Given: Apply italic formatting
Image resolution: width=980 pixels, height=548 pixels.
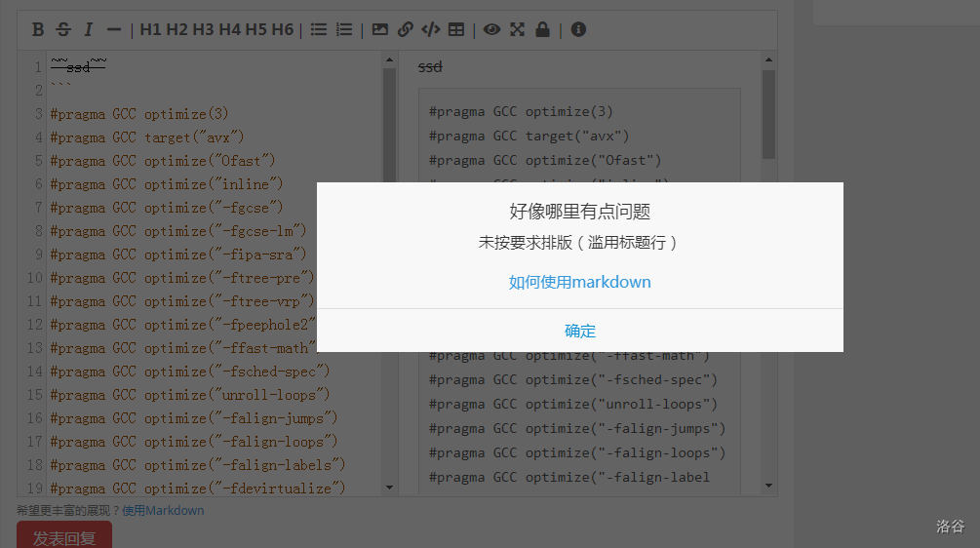Looking at the screenshot, I should (x=88, y=29).
